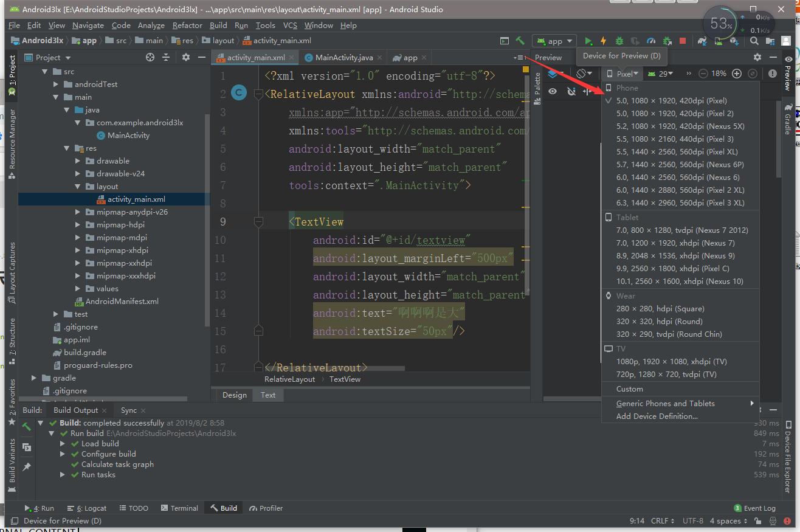Sync project with Gradle files icon
Viewport: 800px width, 532px height.
pos(703,41)
